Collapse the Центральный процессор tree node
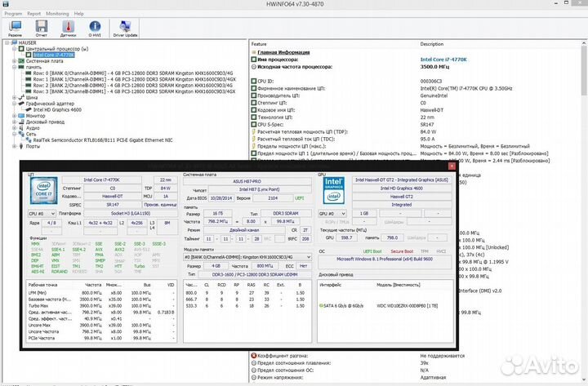 point(14,49)
